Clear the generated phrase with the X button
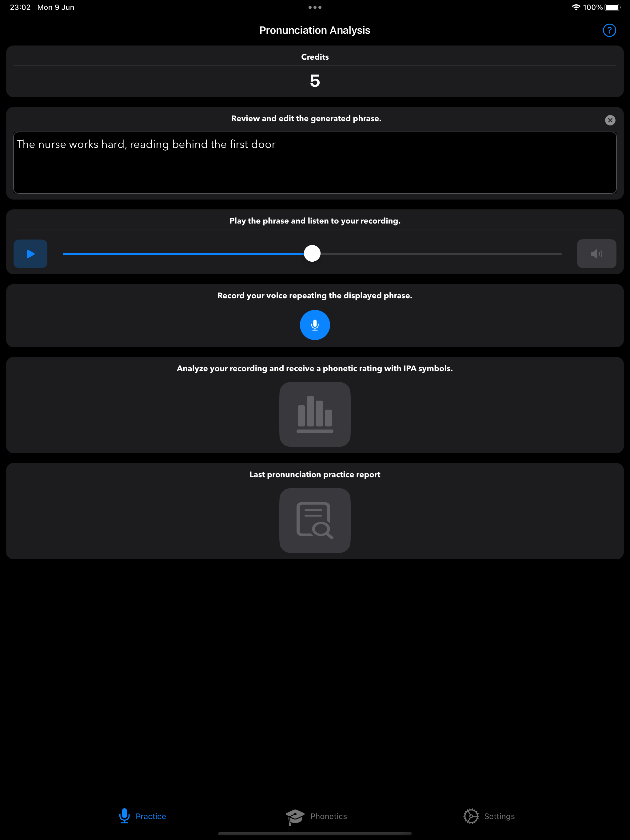The width and height of the screenshot is (630, 840). tap(610, 121)
